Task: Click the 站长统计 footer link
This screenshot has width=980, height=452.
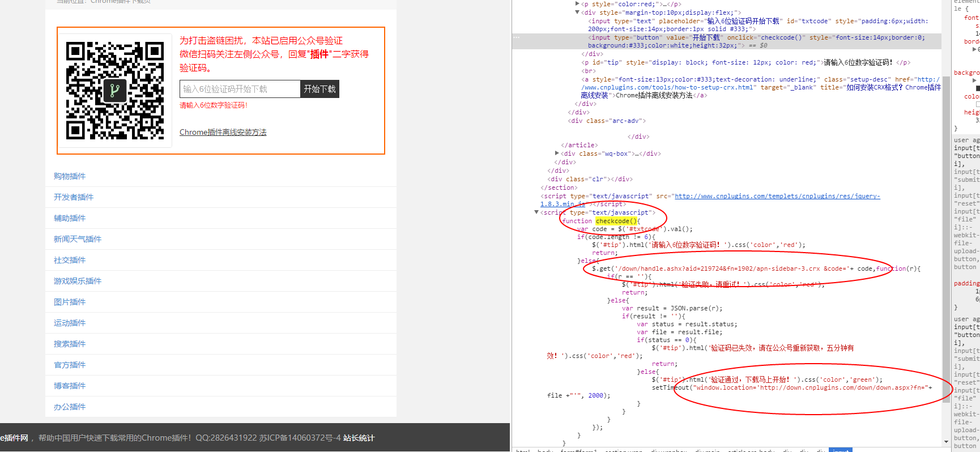Action: tap(359, 438)
